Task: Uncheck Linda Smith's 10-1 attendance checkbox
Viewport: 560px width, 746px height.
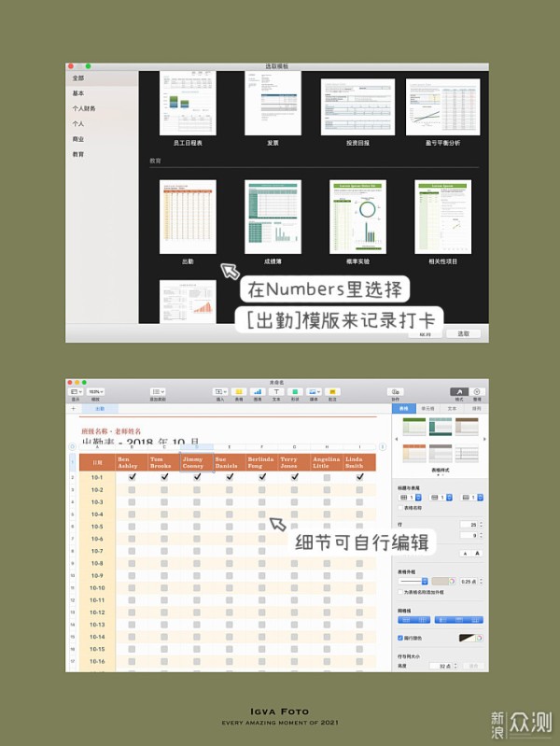Action: [x=359, y=477]
